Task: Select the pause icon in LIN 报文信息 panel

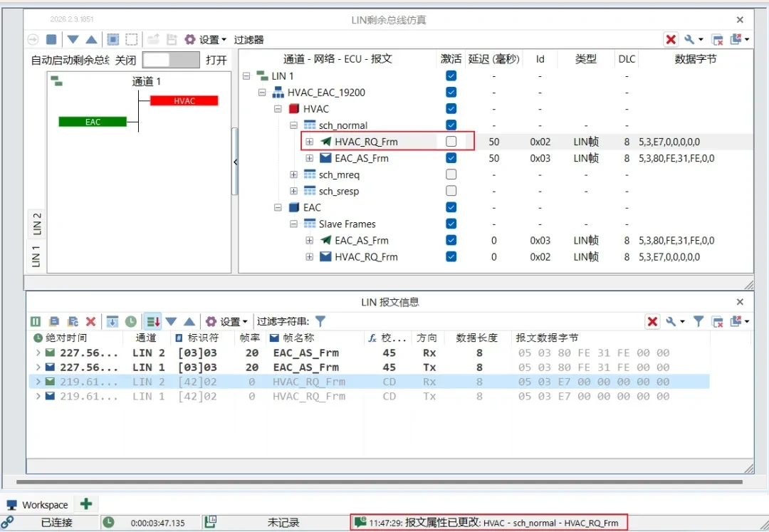Action: point(34,321)
